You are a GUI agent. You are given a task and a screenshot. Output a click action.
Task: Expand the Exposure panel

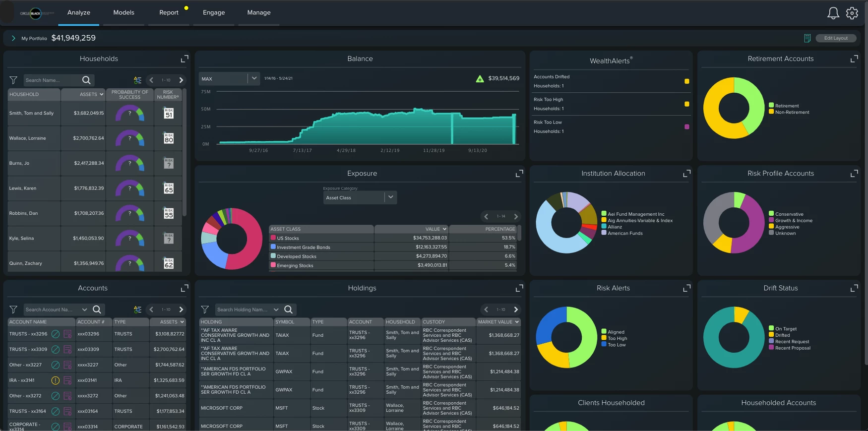(519, 174)
